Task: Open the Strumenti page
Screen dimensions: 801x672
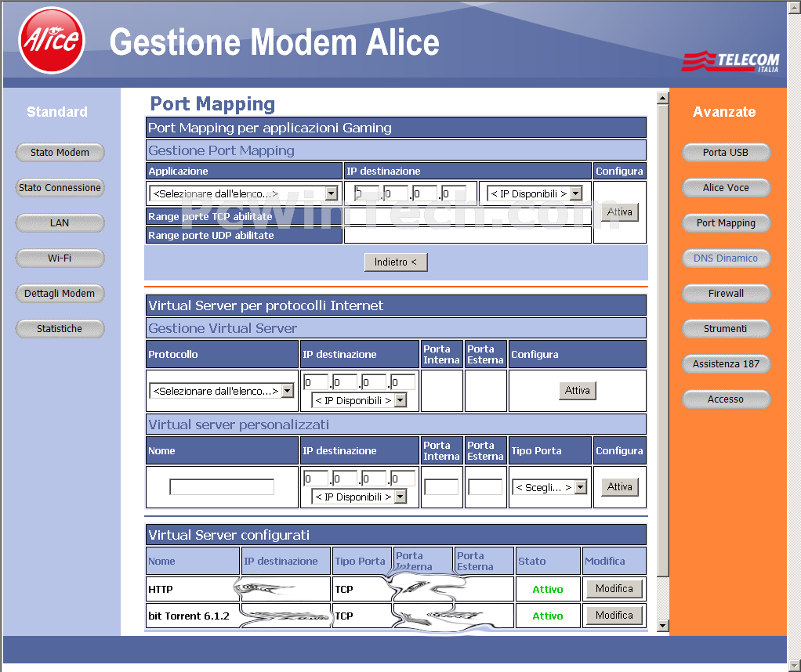Action: (726, 328)
